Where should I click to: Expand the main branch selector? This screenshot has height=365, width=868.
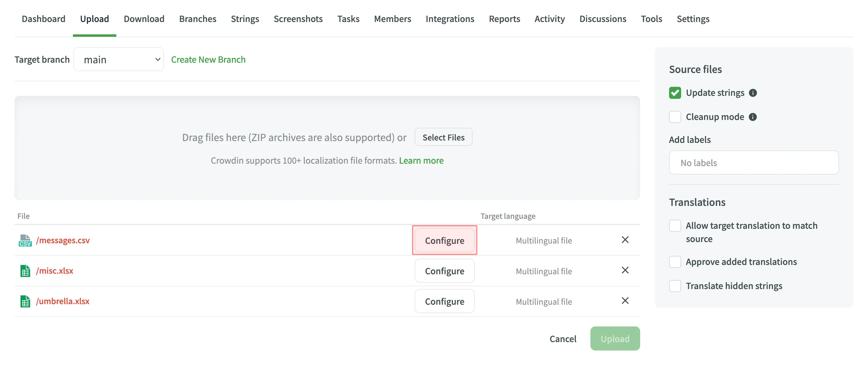click(x=119, y=59)
